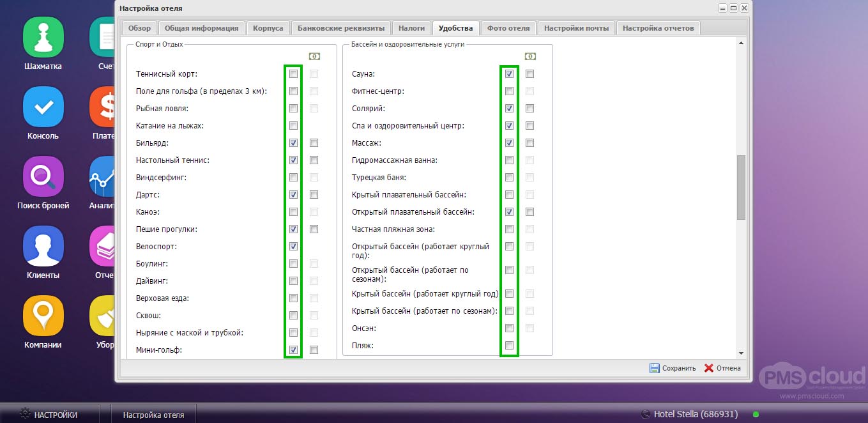This screenshot has height=423, width=868.
Task: Open the Шахматка desktop icon
Action: 43,37
